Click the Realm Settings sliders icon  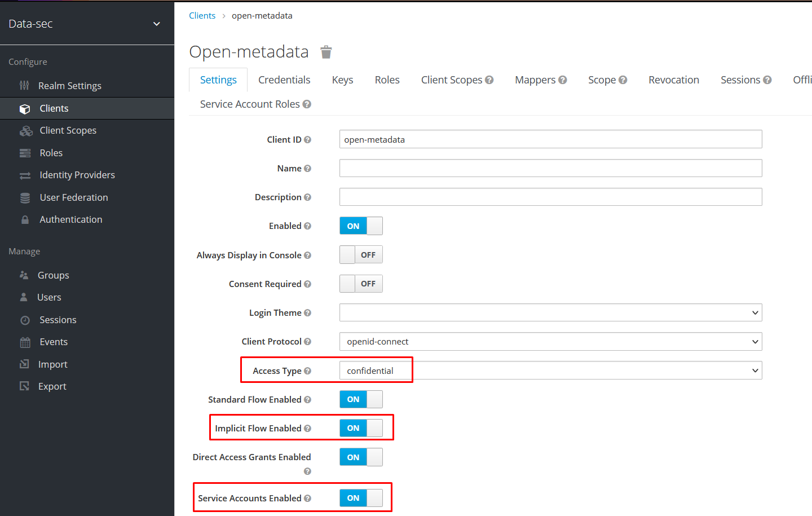tap(25, 85)
